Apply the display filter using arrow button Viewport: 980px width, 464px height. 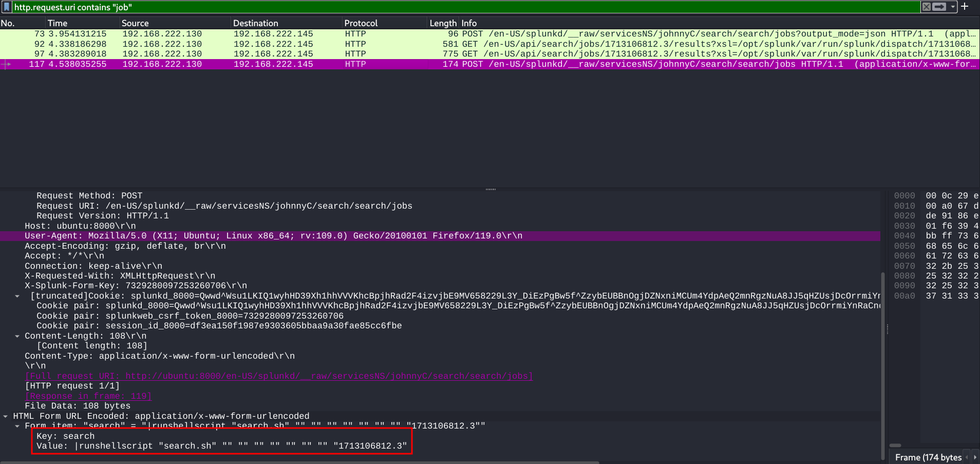[x=939, y=7]
